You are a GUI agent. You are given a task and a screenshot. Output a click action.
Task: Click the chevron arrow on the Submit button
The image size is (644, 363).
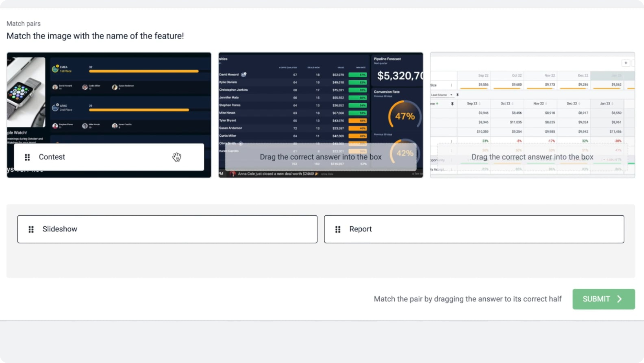tap(620, 299)
